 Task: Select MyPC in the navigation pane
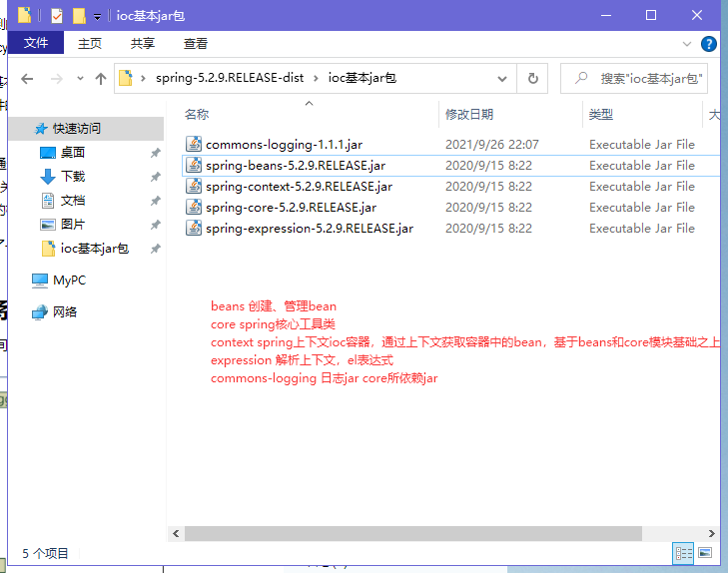tap(70, 281)
